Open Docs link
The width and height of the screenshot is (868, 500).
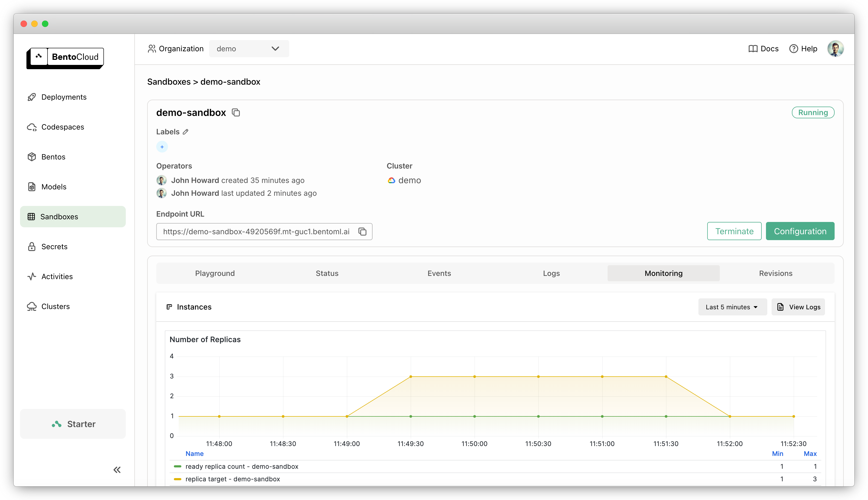[x=763, y=49]
